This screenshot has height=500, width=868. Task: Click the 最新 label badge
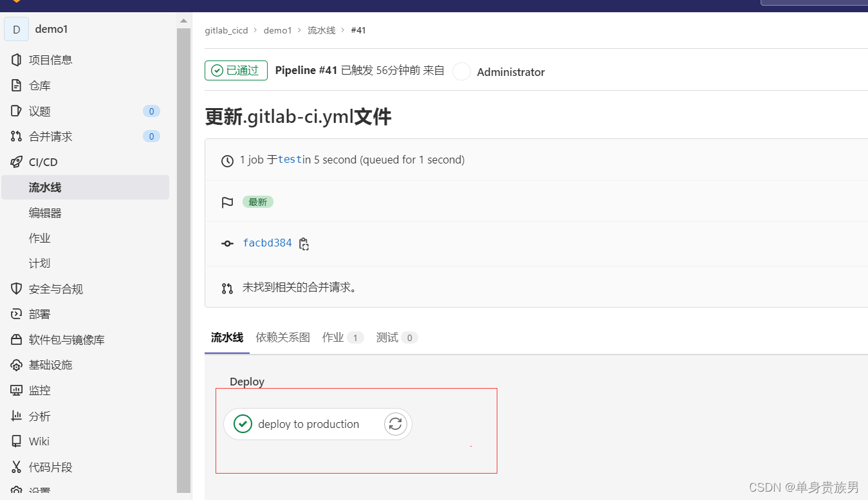(258, 202)
